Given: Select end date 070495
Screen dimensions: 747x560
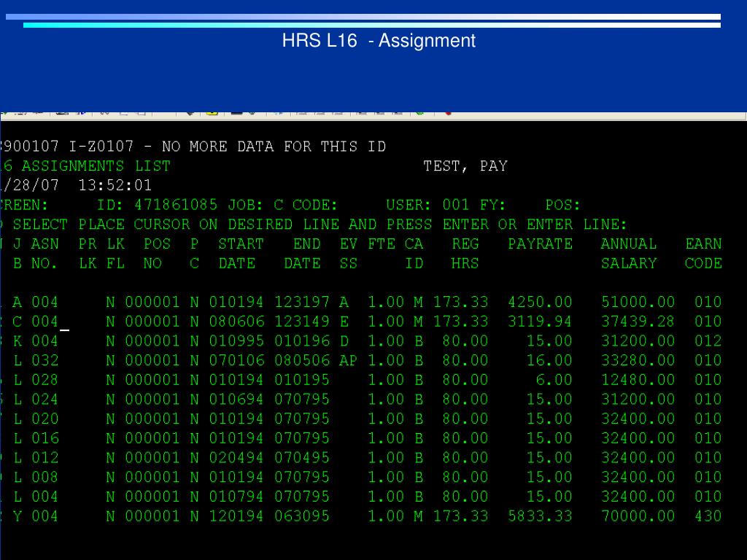Looking at the screenshot, I should tap(302, 458).
